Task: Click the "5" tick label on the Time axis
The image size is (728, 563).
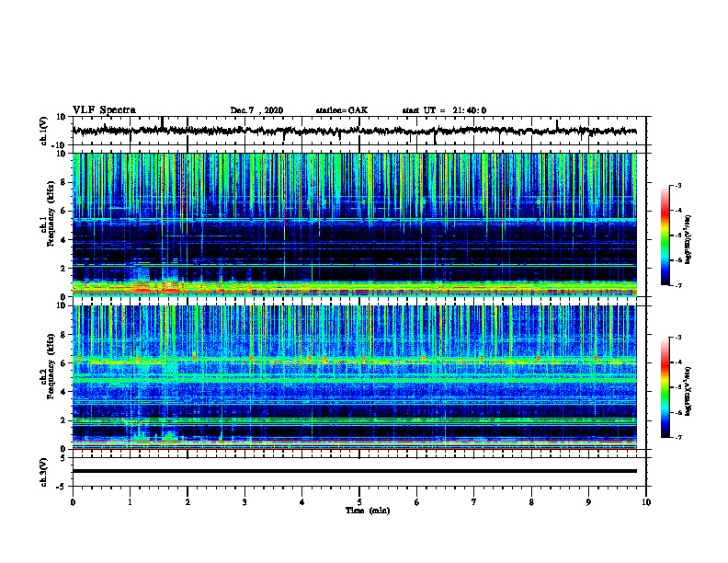Action: [359, 502]
